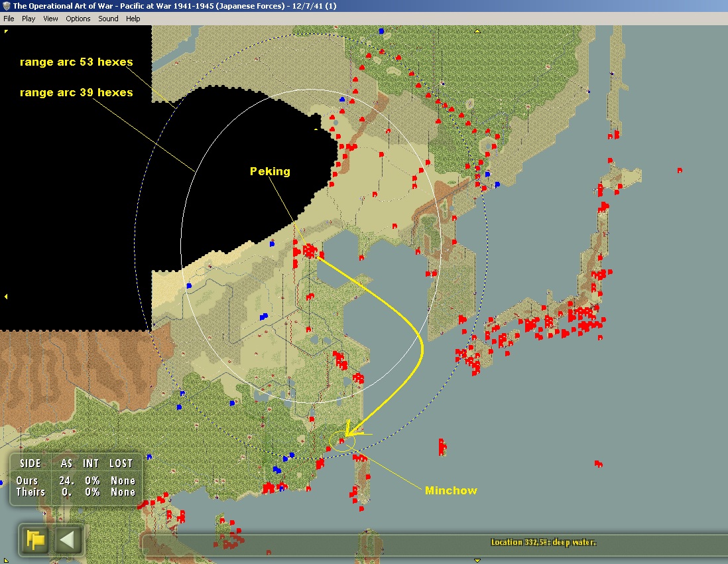Click the shield application icon in title bar

click(x=6, y=6)
